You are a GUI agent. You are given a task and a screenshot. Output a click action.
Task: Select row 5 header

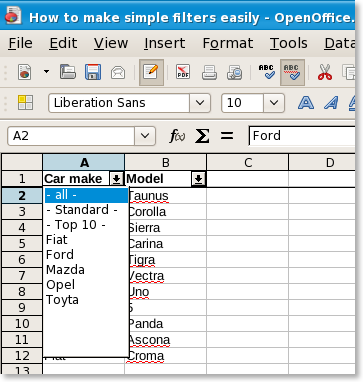tap(22, 243)
